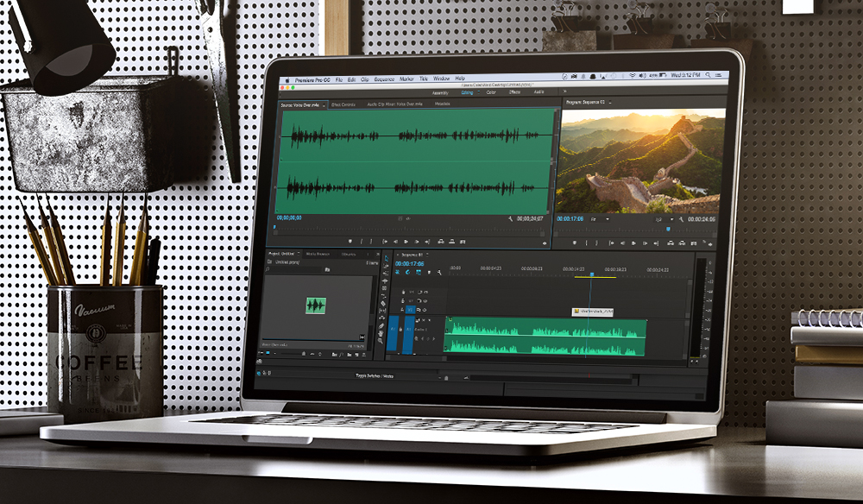Image resolution: width=863 pixels, height=504 pixels.
Task: Click the timeline playhead on the ruler
Action: [592, 274]
